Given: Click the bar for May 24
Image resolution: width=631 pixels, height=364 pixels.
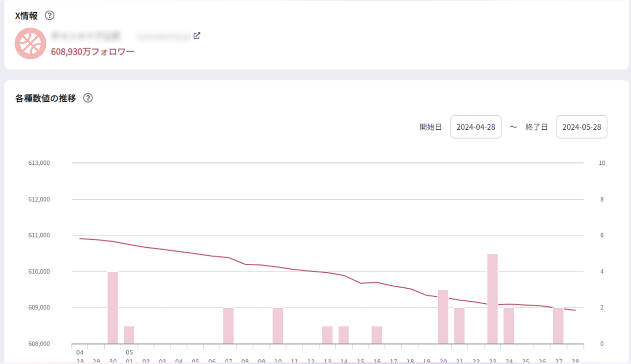Looking at the screenshot, I should tap(509, 326).
